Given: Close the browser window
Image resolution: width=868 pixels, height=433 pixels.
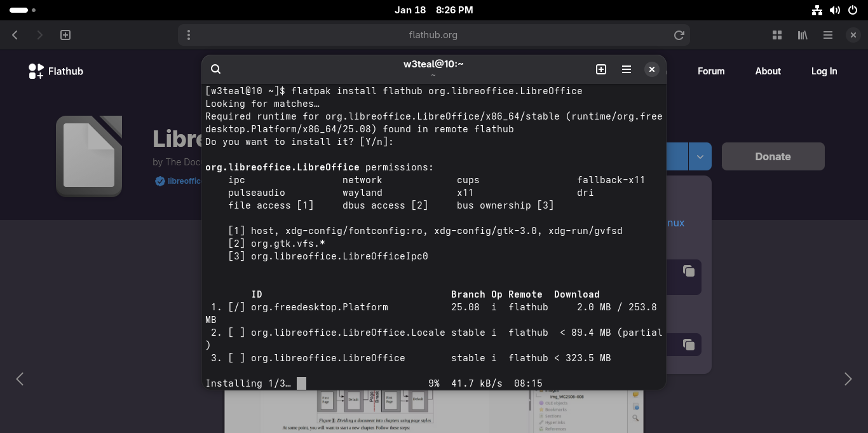Looking at the screenshot, I should 853,35.
